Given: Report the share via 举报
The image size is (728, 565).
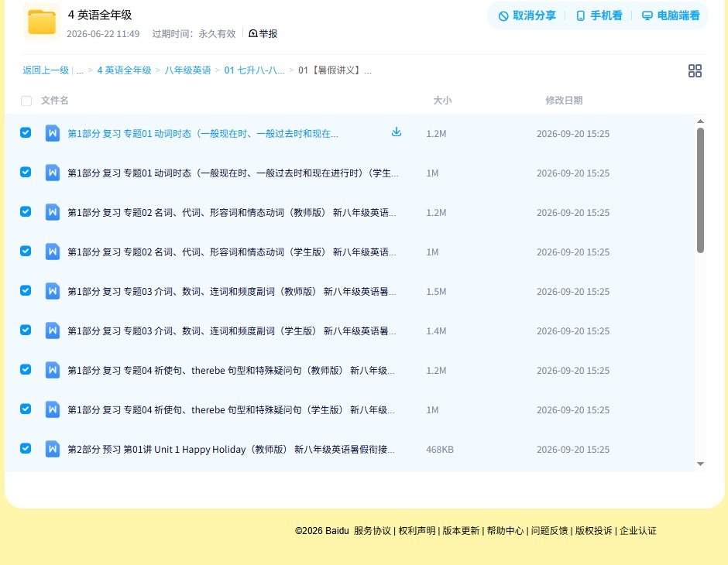Looking at the screenshot, I should tap(263, 33).
